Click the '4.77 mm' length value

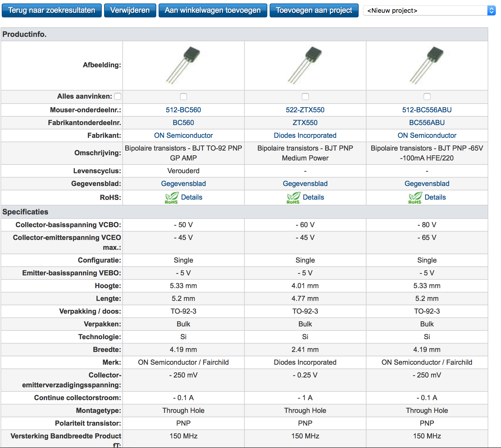[305, 299]
